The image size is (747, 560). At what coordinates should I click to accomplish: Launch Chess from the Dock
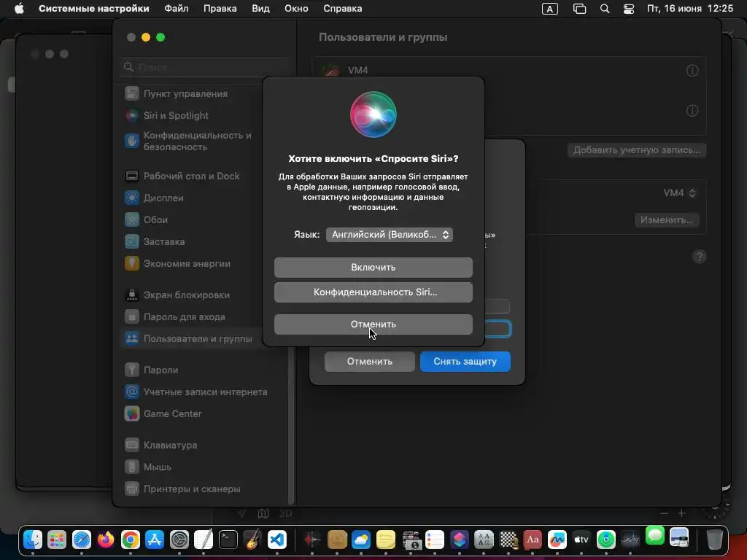(508, 540)
